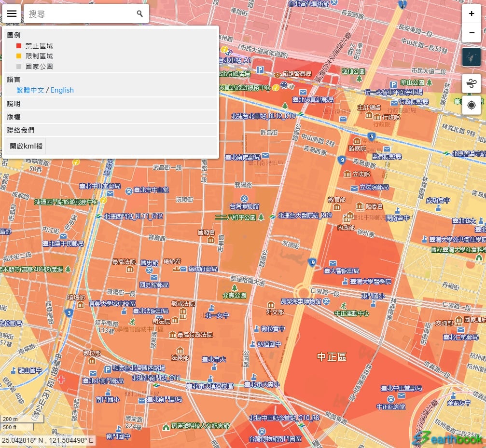Click yellow 限制區域 legend swatch
486x448 pixels.
coord(19,56)
